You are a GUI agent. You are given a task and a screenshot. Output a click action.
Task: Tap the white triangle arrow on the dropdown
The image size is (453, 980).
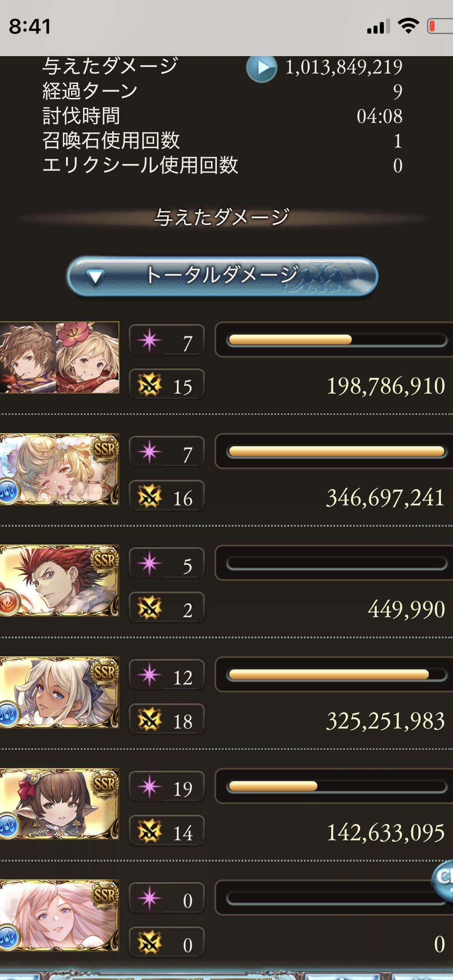pyautogui.click(x=95, y=277)
